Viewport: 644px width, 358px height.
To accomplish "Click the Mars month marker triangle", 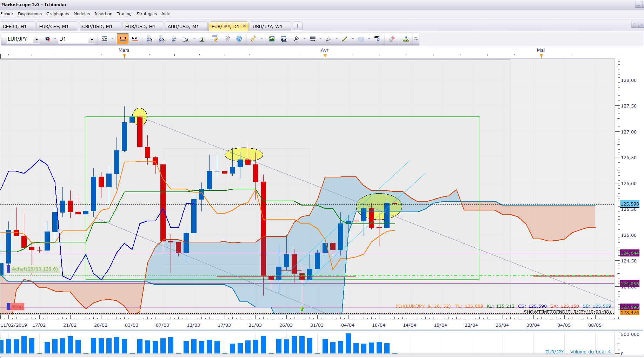I will pyautogui.click(x=124, y=56).
